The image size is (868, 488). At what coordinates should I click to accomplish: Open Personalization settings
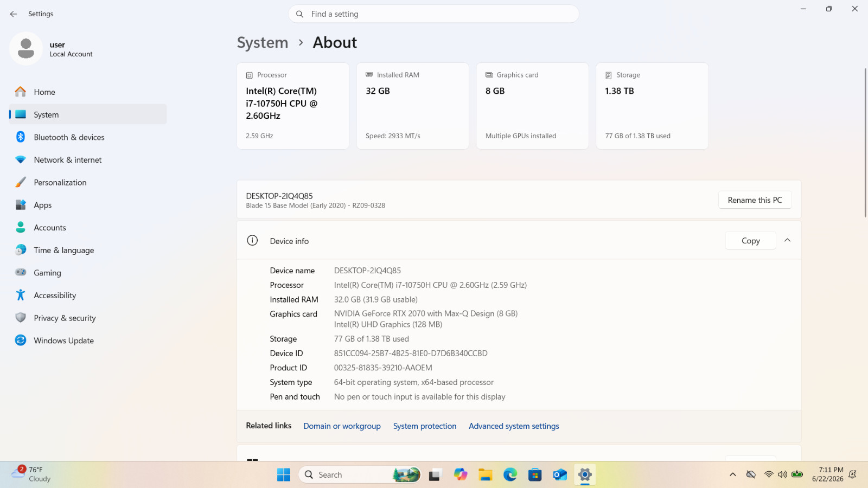[x=88, y=182]
